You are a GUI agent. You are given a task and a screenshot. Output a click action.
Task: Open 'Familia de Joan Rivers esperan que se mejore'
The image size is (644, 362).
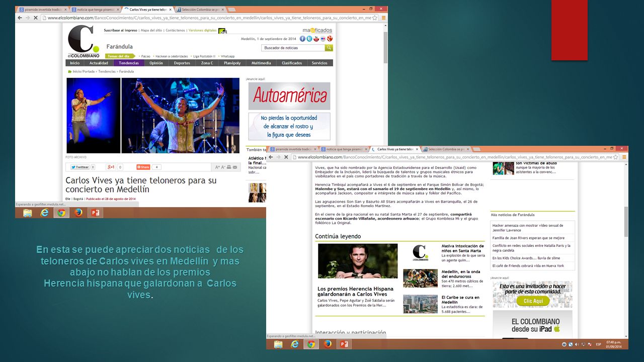[528, 238]
